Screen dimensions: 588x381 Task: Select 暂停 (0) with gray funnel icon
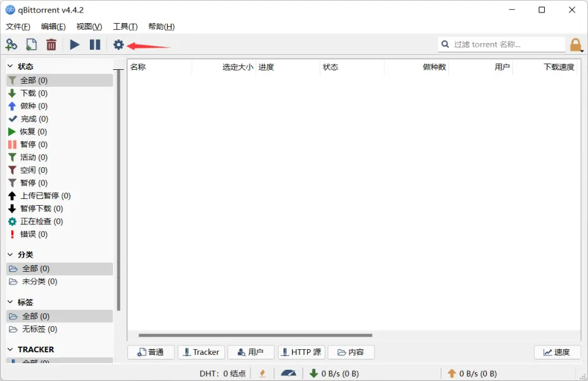pyautogui.click(x=60, y=183)
